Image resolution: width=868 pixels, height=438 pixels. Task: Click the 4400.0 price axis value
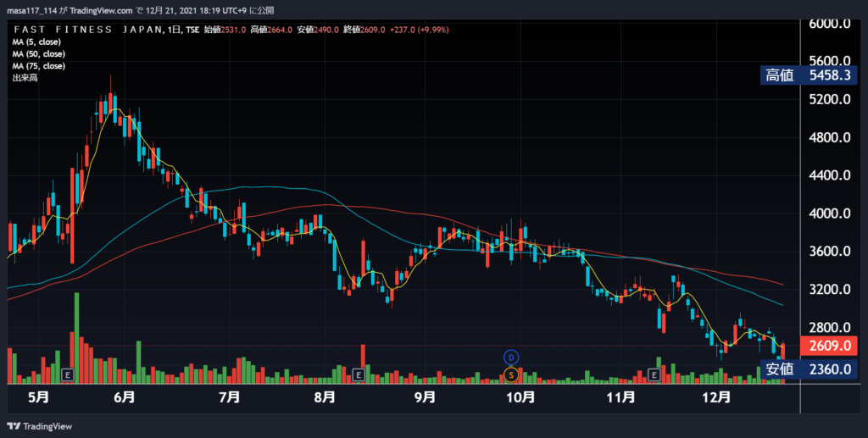click(829, 176)
